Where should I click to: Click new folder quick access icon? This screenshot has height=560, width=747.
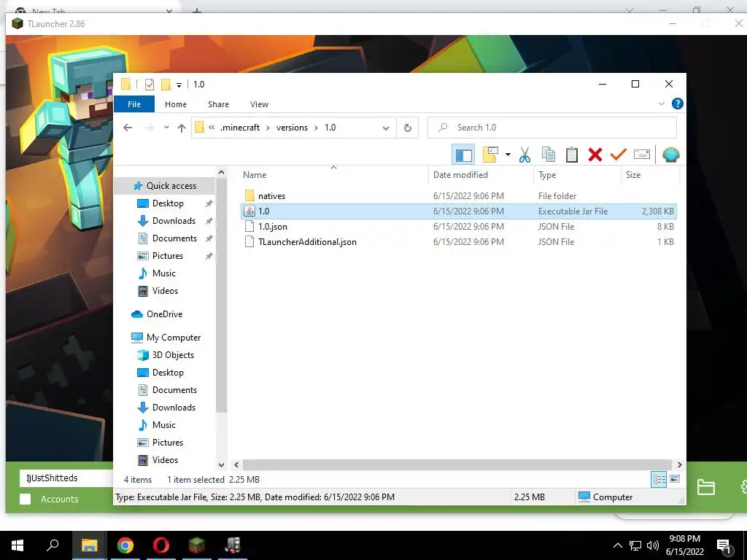[x=166, y=85]
